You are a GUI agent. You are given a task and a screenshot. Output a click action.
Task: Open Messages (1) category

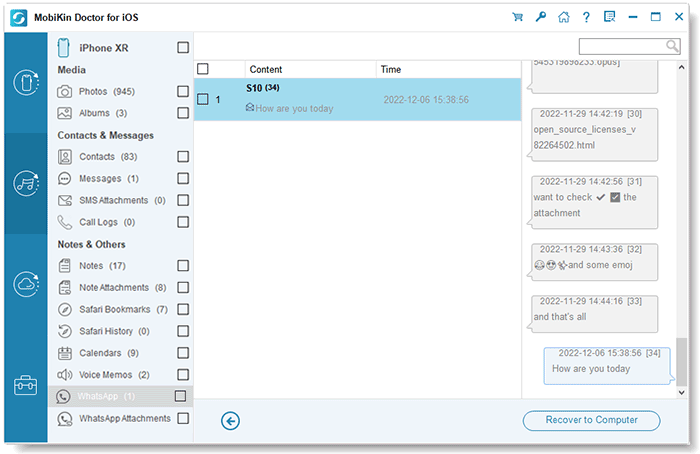coord(109,179)
